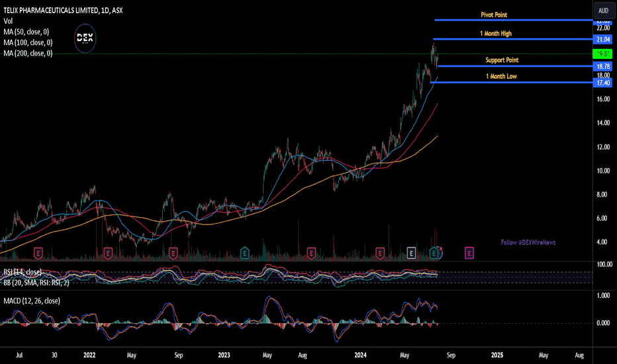Select the 18.78 price tag
This screenshot has width=617, height=364.
click(x=603, y=66)
